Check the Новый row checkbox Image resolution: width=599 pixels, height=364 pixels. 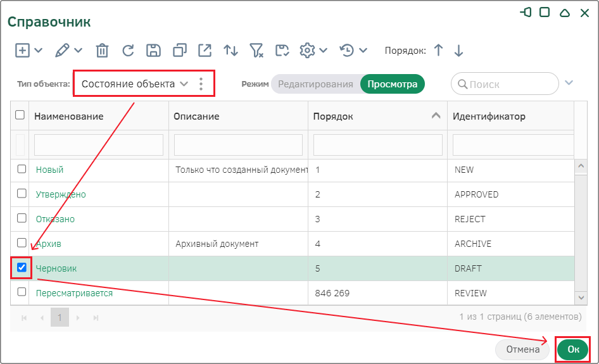[x=22, y=169]
